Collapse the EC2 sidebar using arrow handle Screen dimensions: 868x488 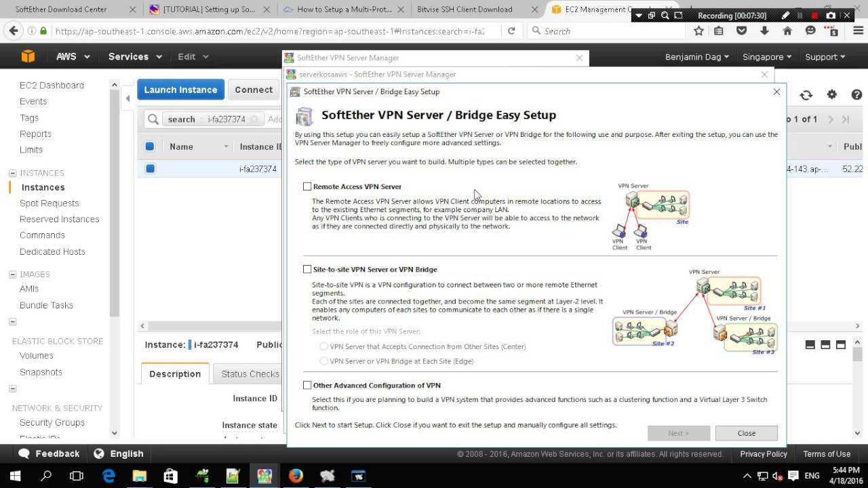pos(128,99)
